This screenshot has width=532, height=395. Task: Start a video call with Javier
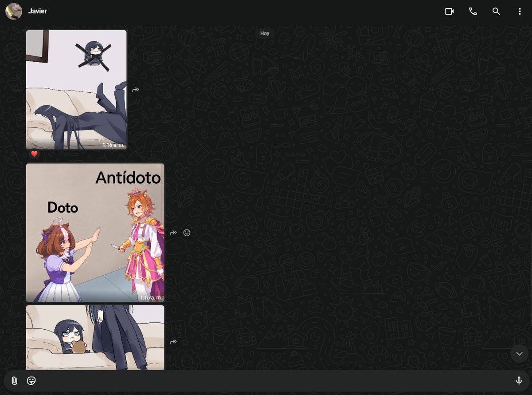pyautogui.click(x=450, y=12)
